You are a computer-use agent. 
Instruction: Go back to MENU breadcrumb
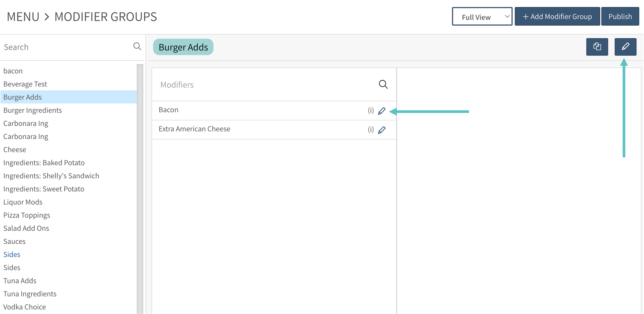point(23,17)
